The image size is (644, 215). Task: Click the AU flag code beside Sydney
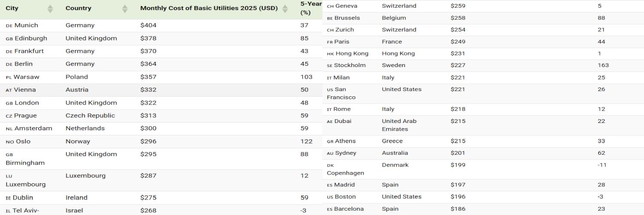point(330,154)
